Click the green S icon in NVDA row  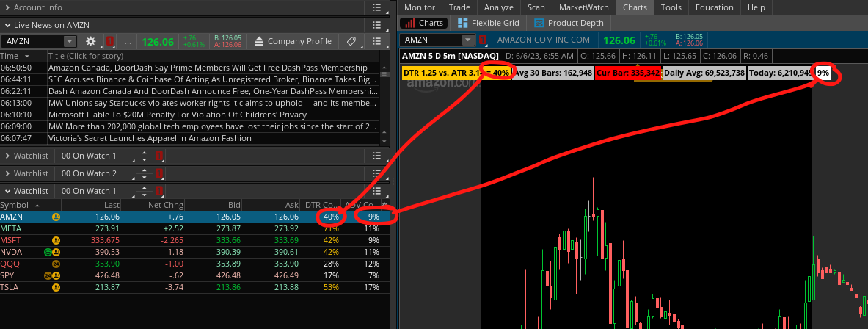[x=48, y=252]
